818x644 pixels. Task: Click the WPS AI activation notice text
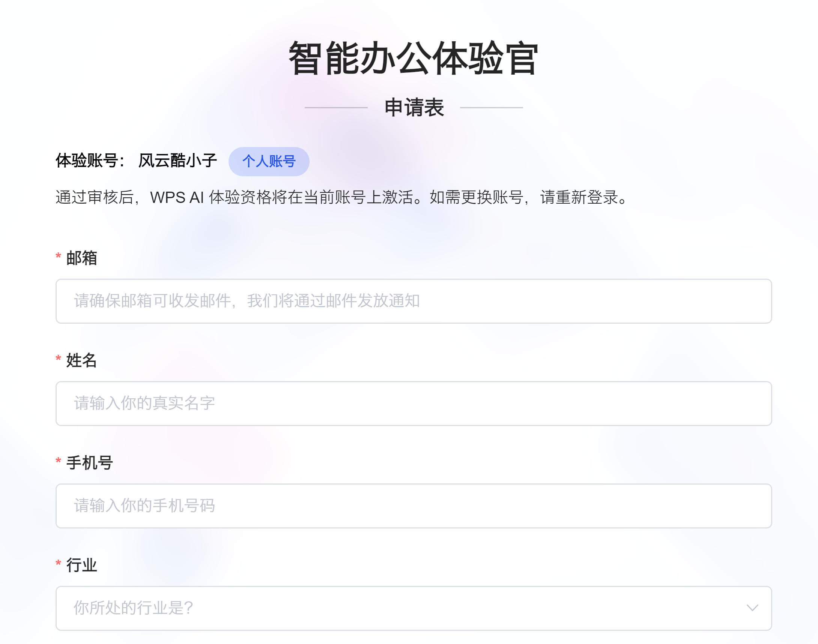341,197
